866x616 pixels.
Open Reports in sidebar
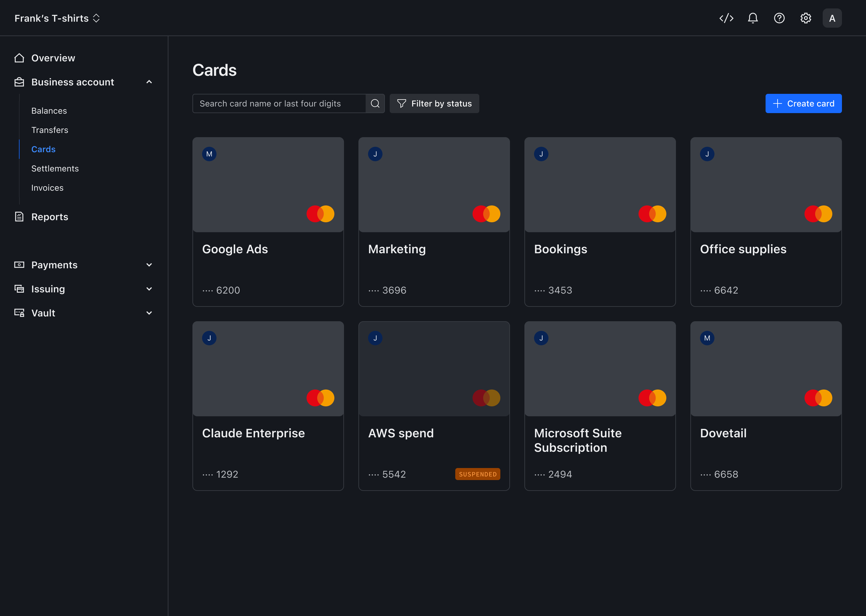coord(50,217)
